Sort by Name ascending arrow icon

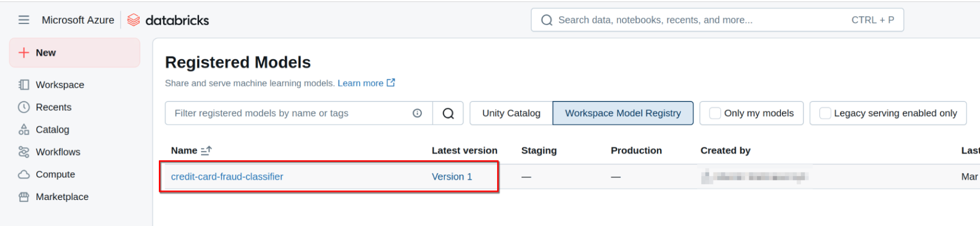[206, 151]
